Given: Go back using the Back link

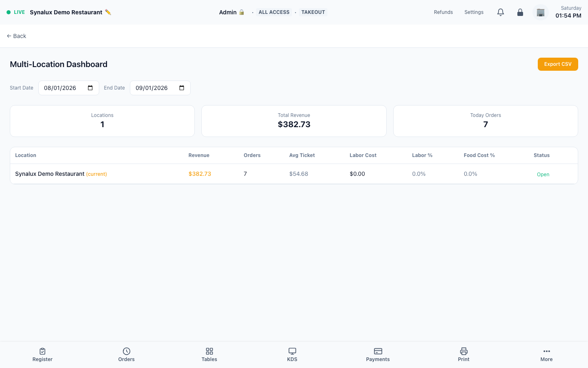Looking at the screenshot, I should 16,36.
